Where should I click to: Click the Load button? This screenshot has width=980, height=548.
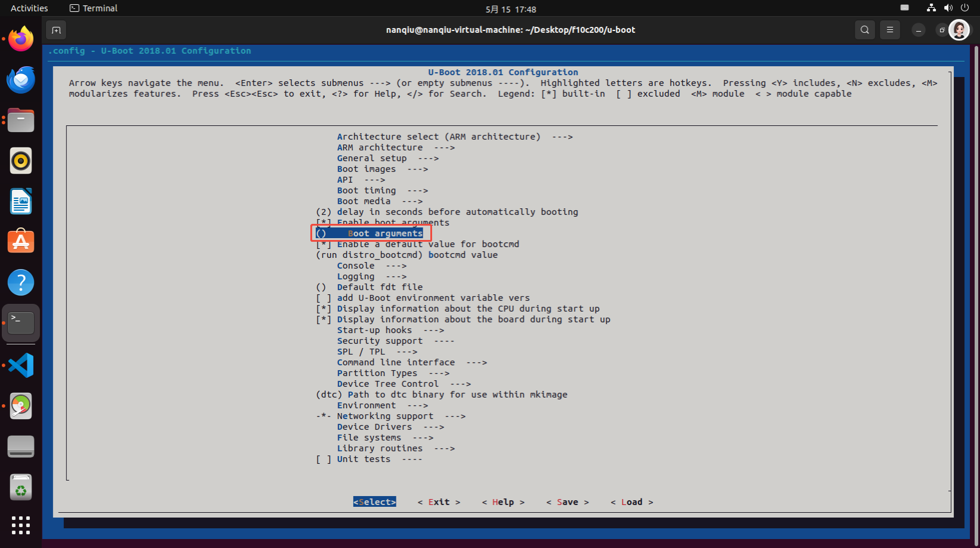click(x=632, y=502)
